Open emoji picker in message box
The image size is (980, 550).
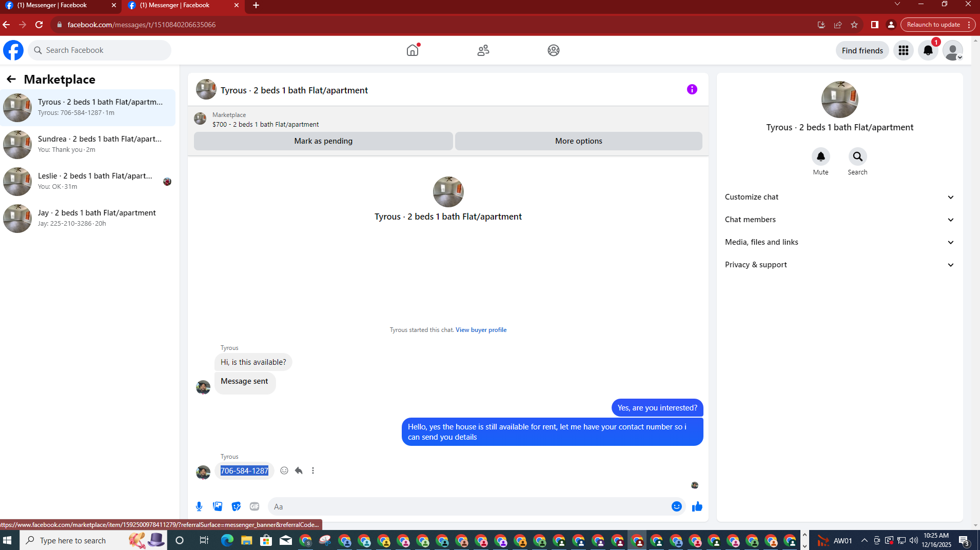coord(677,506)
